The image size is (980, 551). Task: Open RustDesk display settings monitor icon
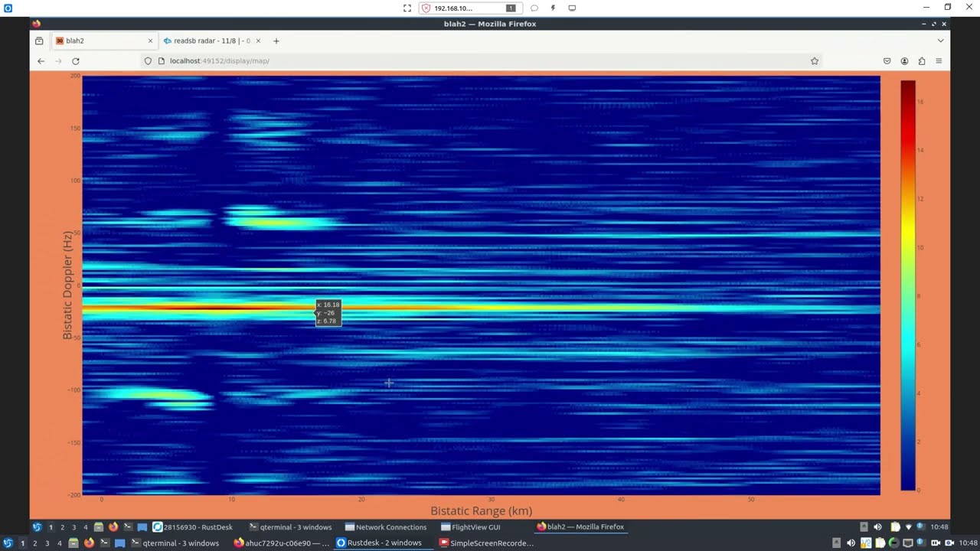(x=572, y=8)
